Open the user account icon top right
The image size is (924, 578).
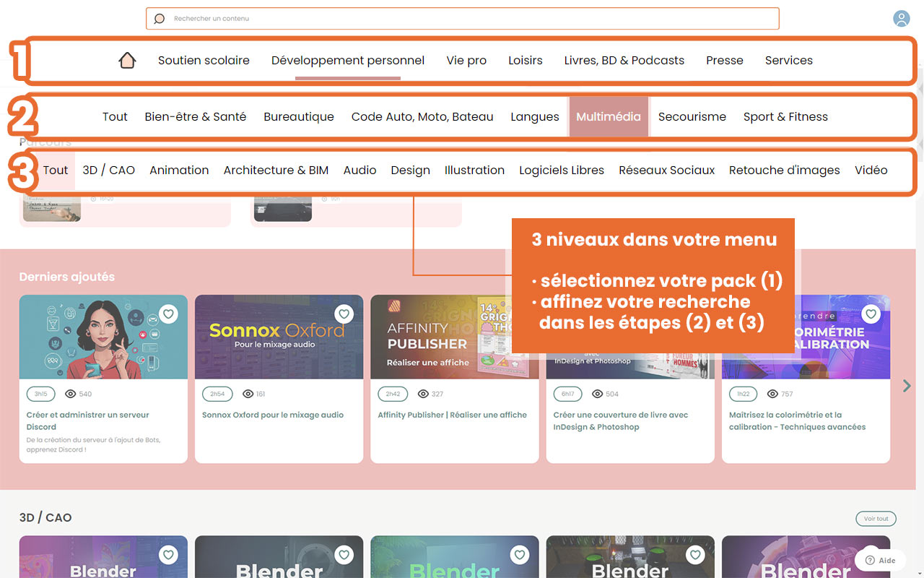click(901, 19)
